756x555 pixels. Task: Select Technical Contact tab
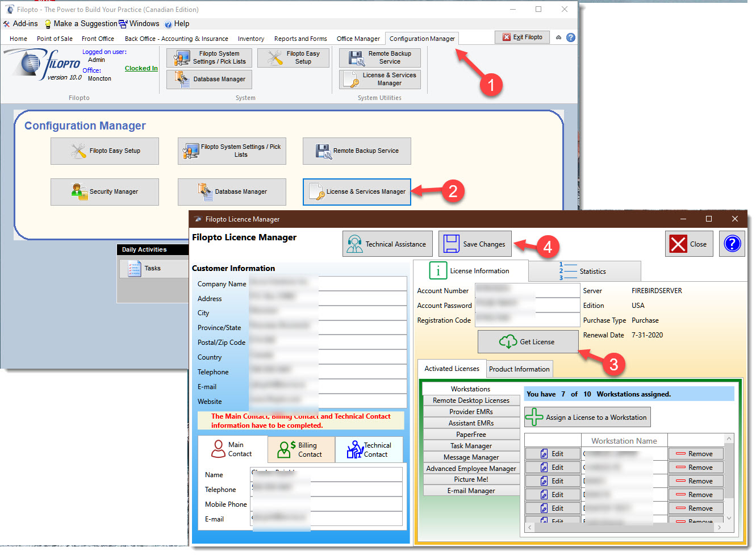point(369,449)
